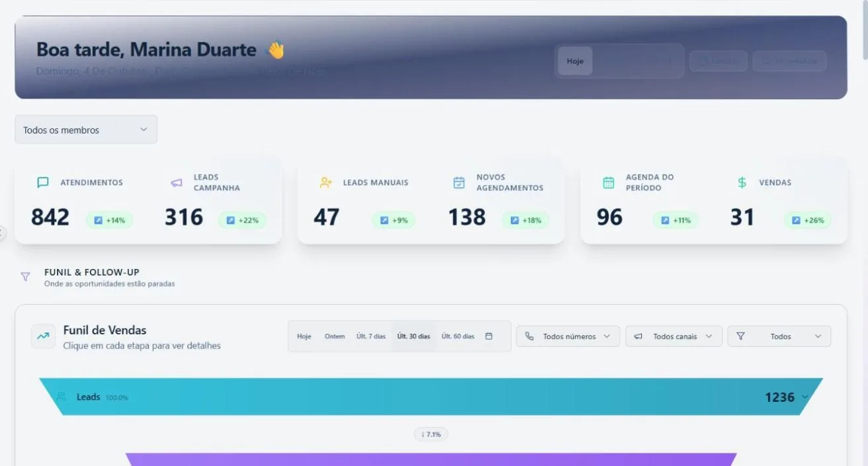
Task: Expand the Leads funnel stage chevron
Action: click(x=805, y=397)
